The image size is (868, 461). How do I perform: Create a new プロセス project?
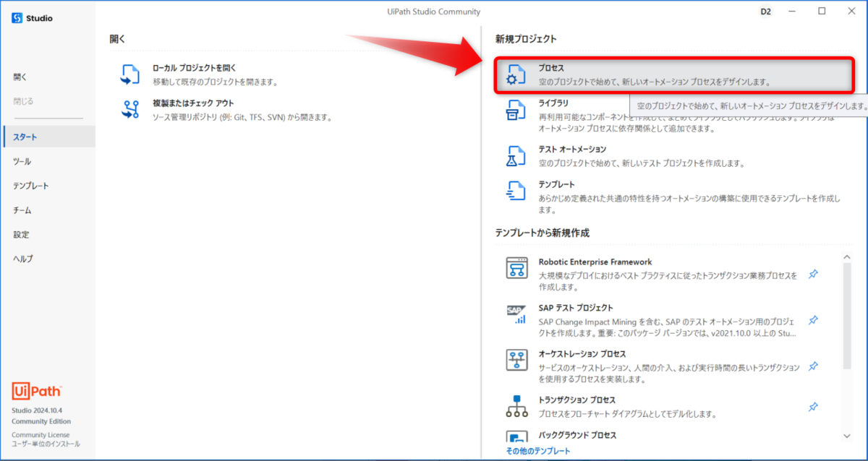point(676,74)
